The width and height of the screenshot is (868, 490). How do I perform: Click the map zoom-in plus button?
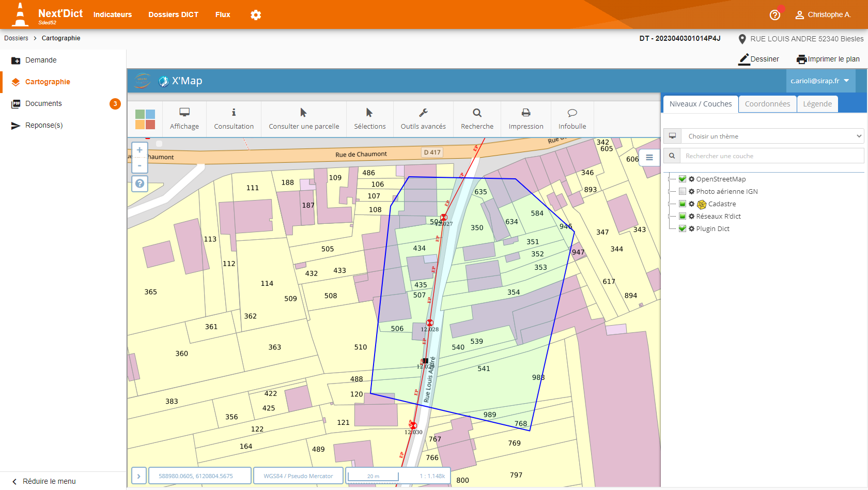[139, 150]
